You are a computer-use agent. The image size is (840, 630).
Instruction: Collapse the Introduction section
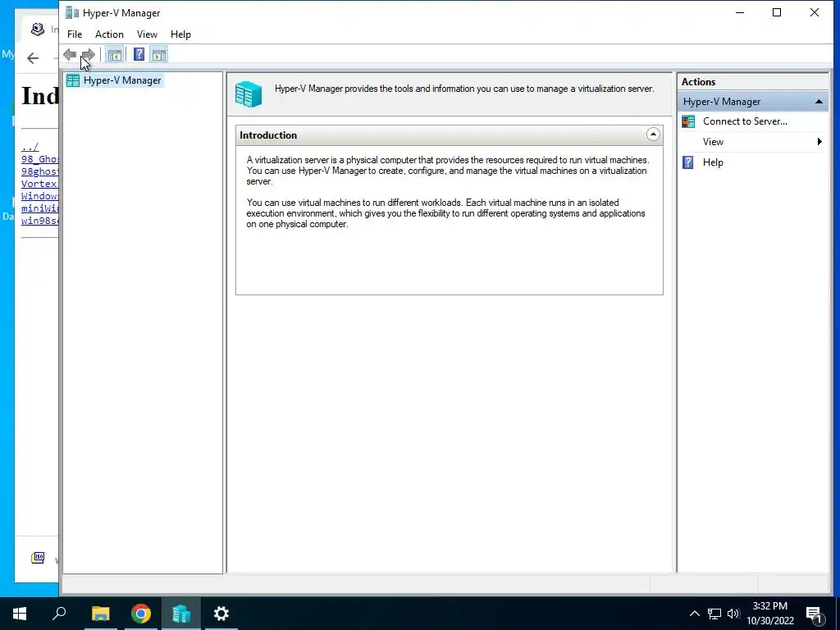[653, 135]
